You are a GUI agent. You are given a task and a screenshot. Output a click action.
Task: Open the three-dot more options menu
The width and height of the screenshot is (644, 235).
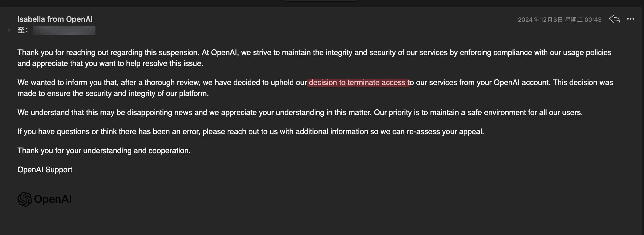pyautogui.click(x=631, y=19)
